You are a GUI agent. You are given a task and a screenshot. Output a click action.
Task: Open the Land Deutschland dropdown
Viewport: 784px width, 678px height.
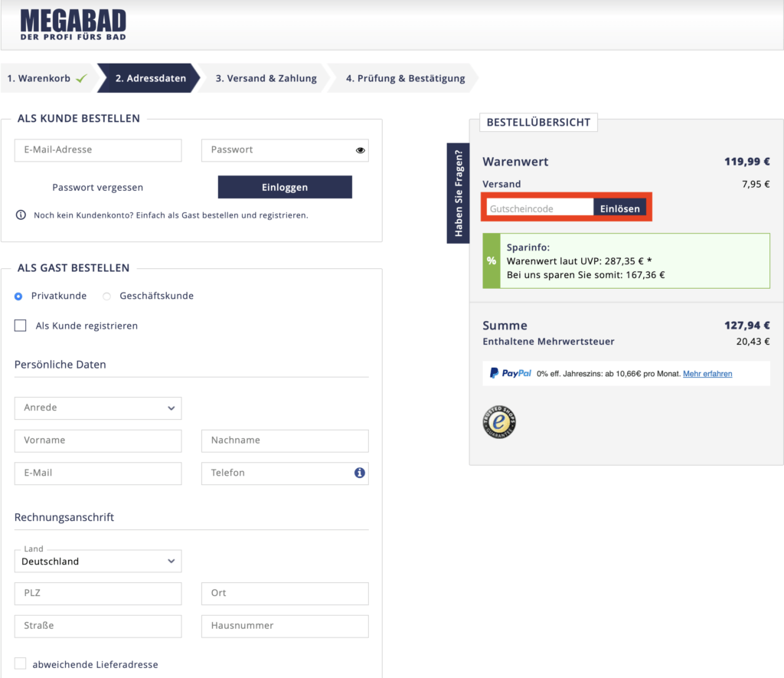[98, 562]
